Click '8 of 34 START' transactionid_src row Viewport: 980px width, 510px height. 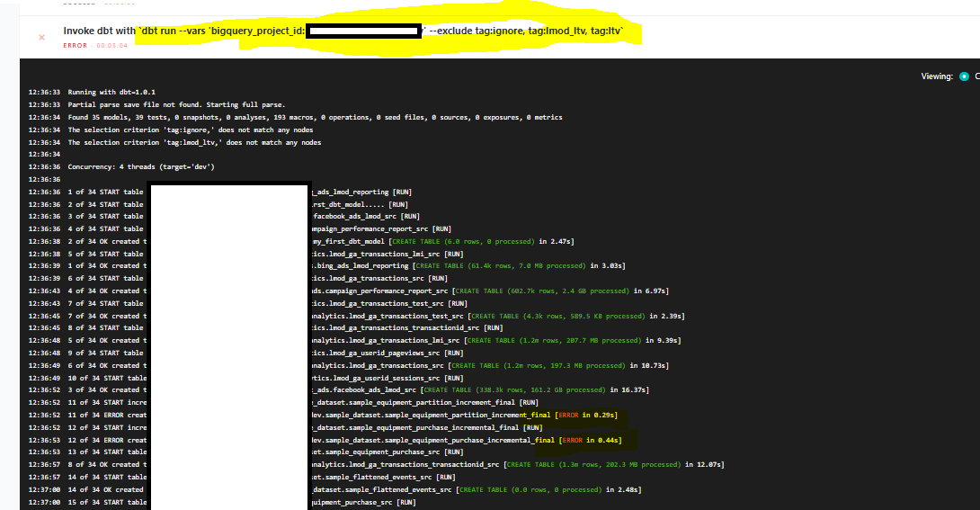pyautogui.click(x=265, y=327)
